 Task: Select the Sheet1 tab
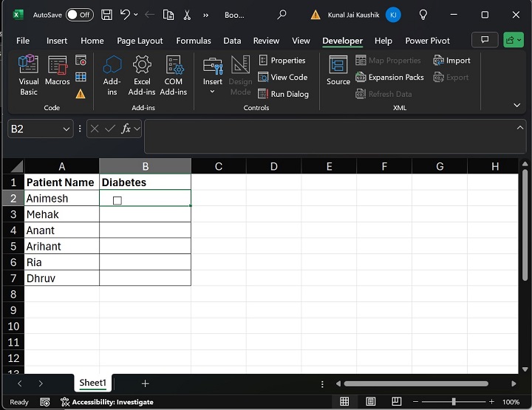(x=93, y=383)
